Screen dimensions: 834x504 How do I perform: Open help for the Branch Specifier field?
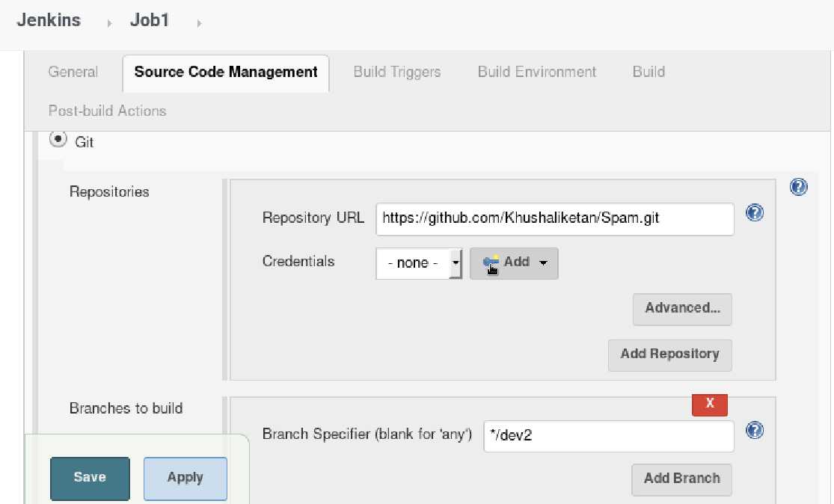click(754, 430)
